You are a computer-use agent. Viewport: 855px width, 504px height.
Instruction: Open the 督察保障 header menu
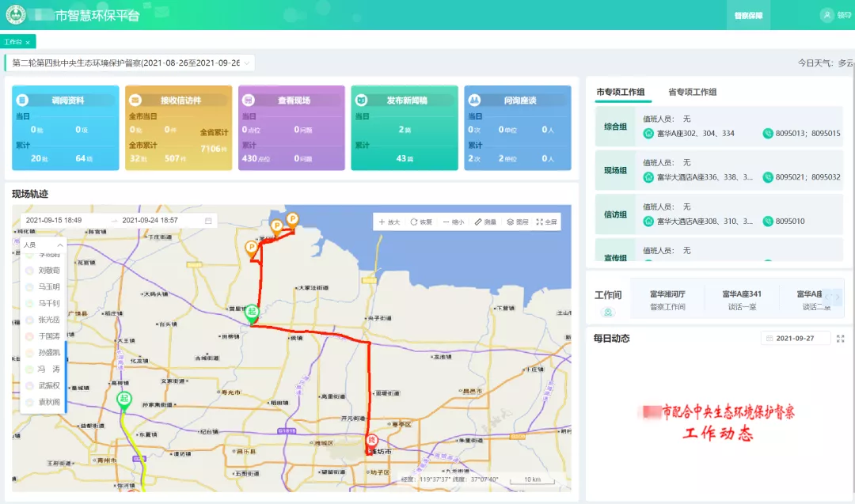coord(748,15)
